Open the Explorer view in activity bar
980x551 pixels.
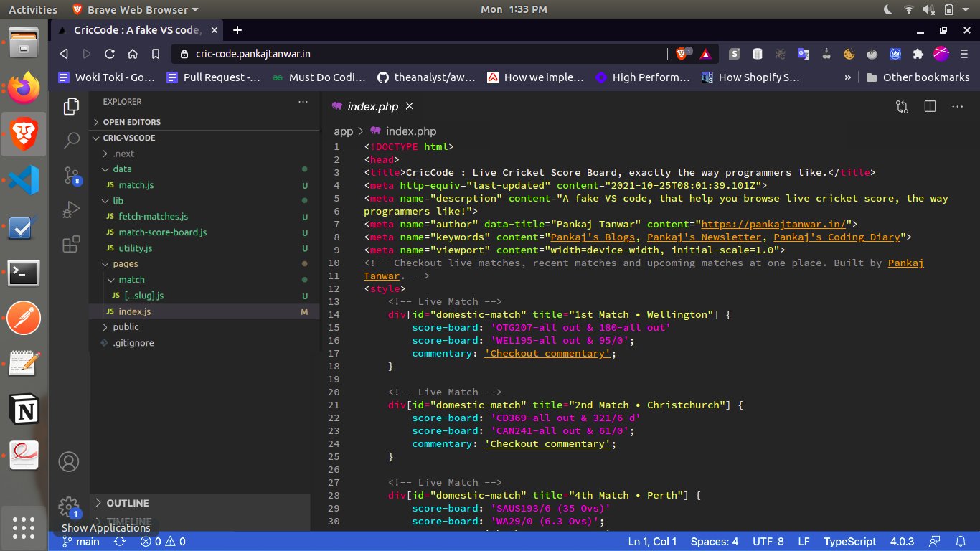point(71,107)
